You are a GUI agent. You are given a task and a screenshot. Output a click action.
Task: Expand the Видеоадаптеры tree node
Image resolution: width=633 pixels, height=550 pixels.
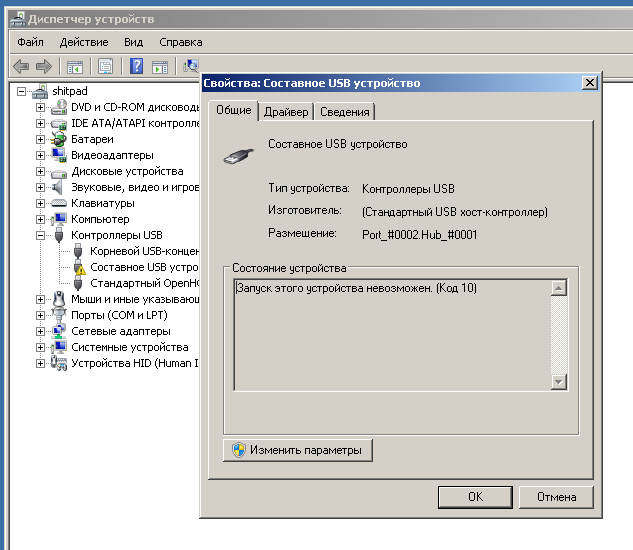click(41, 155)
